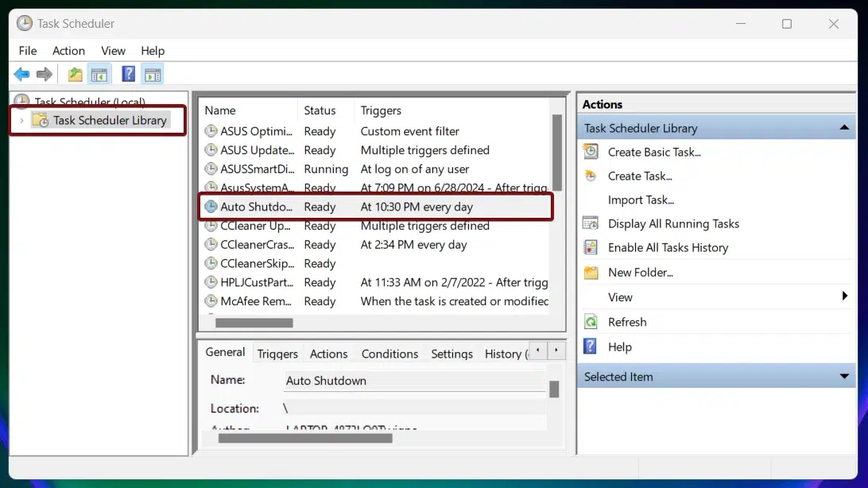Click the task list horizontal scrollbar thumb
Screen dimensions: 868x488
(x=254, y=323)
